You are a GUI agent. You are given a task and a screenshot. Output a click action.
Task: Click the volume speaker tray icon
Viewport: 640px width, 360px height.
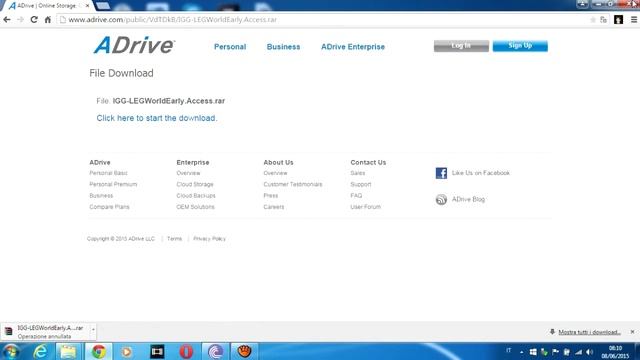(589, 352)
